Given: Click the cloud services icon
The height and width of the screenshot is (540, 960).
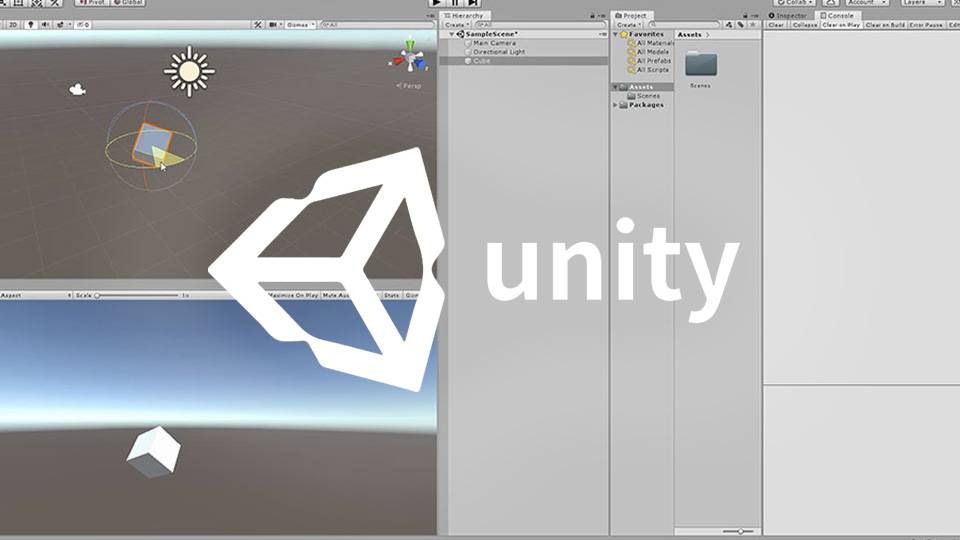Looking at the screenshot, I should click(x=830, y=2).
